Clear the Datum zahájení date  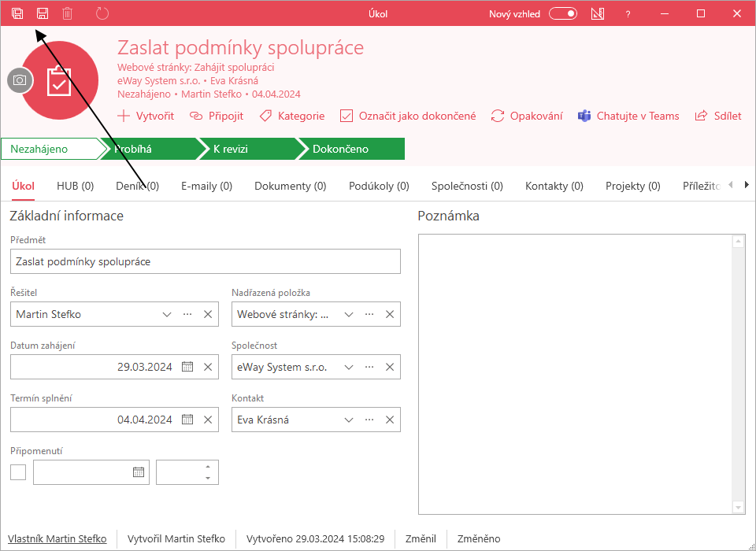208,367
